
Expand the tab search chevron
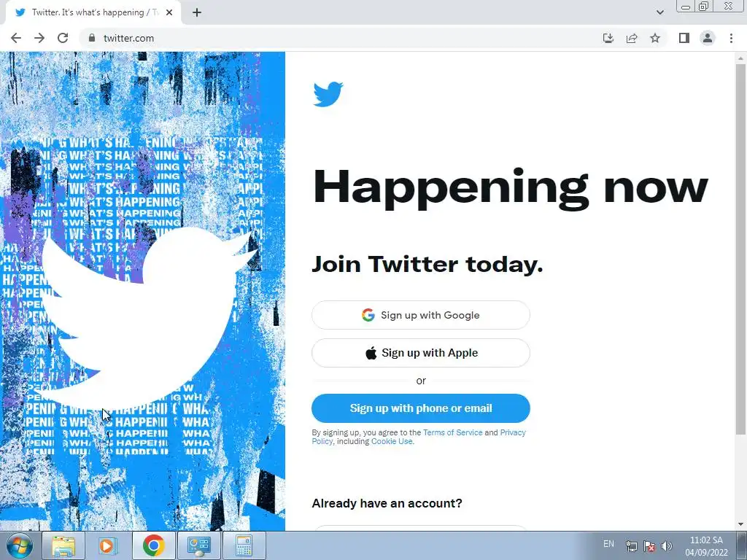(659, 12)
